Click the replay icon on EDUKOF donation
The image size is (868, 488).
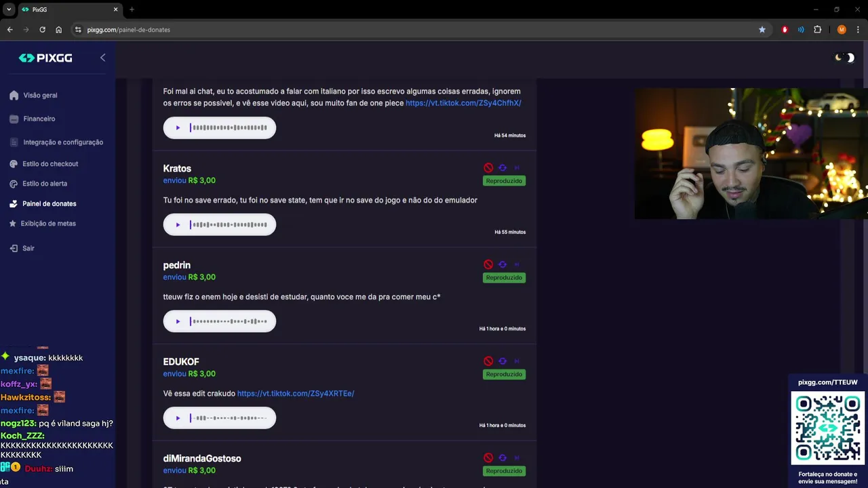[x=502, y=361]
